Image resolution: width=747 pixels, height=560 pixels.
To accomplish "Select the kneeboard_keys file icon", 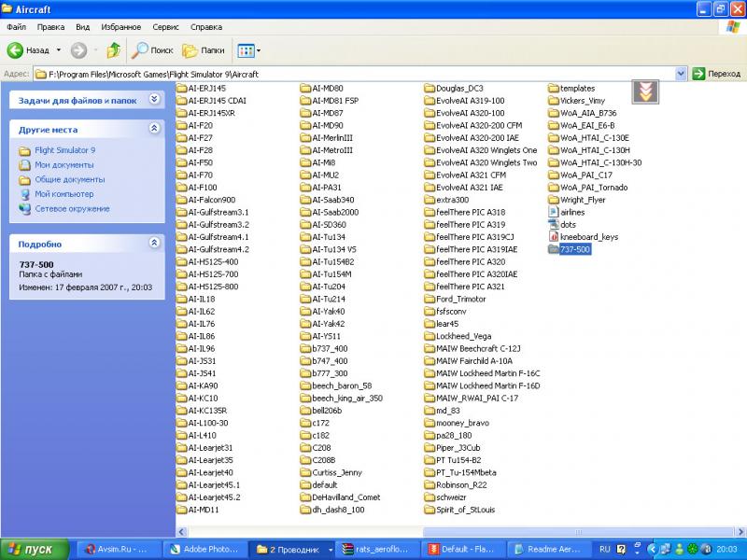I will tap(553, 237).
